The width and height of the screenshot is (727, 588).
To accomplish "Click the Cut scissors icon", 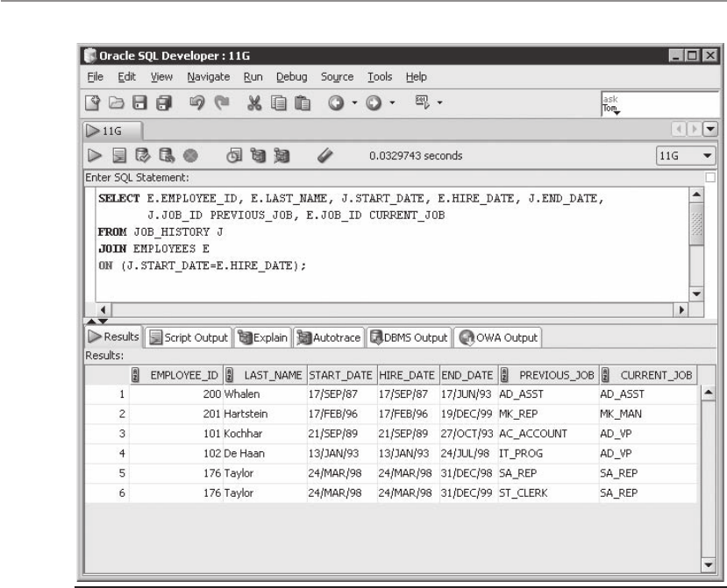I will coord(254,103).
